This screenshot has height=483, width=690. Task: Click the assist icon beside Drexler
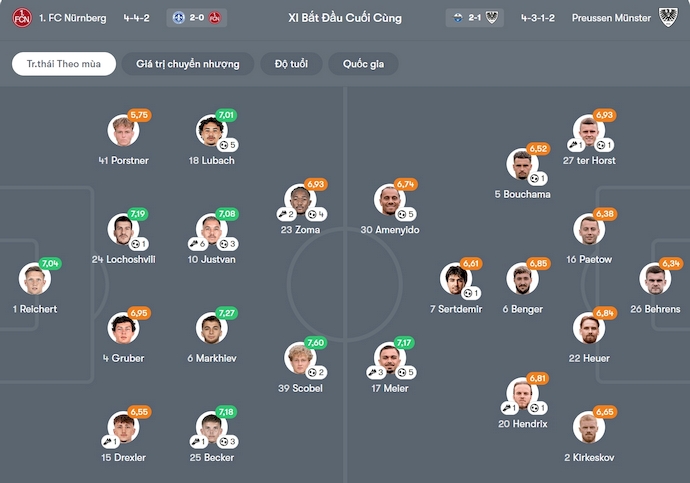point(106,441)
